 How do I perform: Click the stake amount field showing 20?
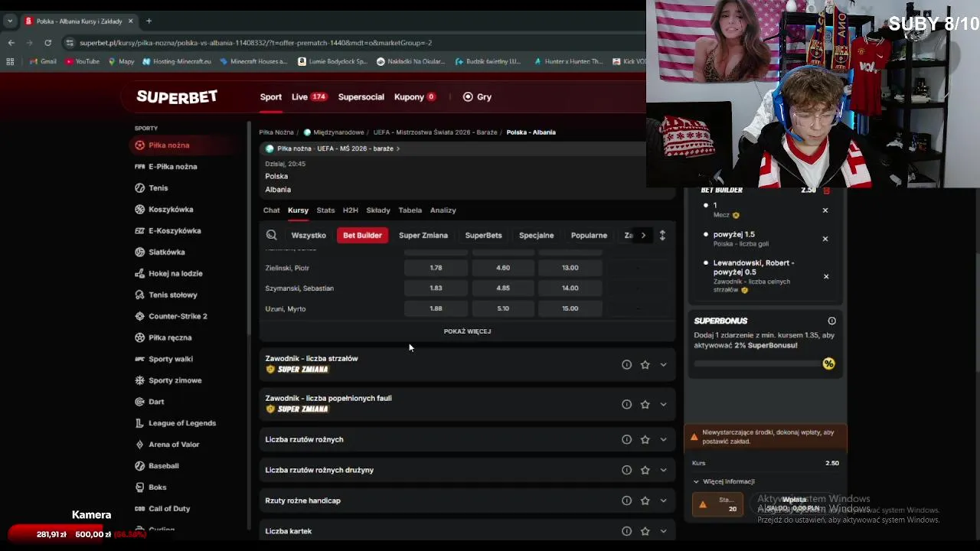click(x=717, y=504)
